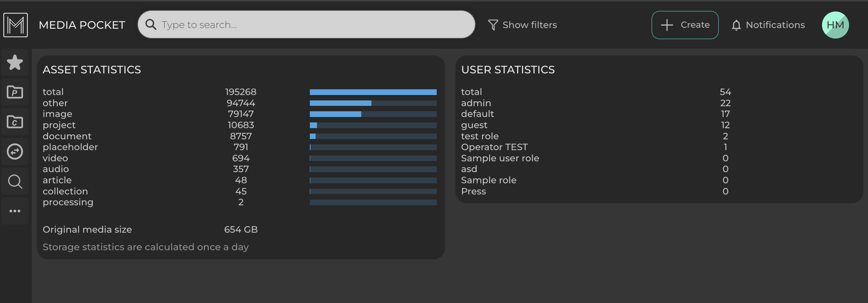Focus the Type to search field
Screen dimensions: 868x303
(x=311, y=25)
